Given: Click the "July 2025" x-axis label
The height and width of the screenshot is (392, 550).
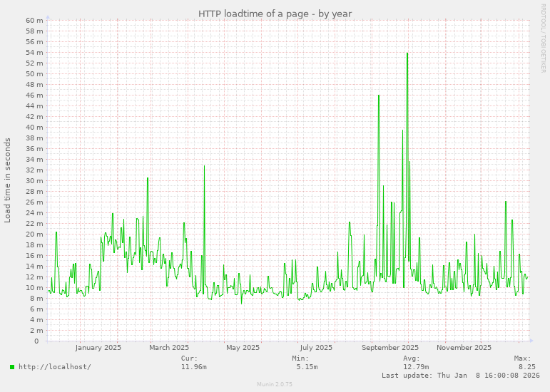Looking at the screenshot, I should pos(316,348).
